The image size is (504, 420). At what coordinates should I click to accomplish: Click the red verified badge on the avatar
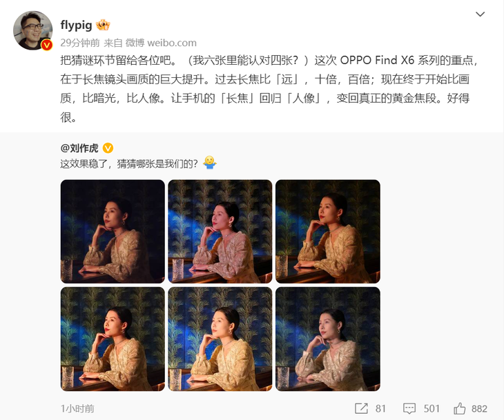(x=47, y=45)
